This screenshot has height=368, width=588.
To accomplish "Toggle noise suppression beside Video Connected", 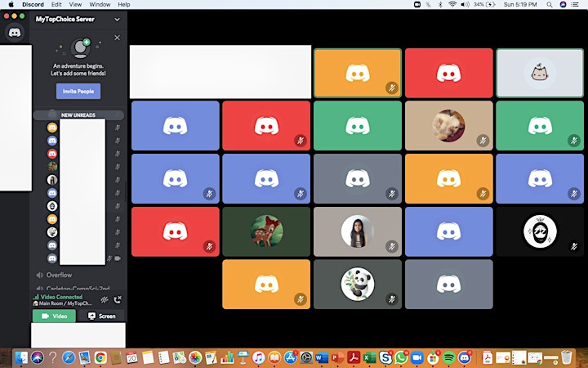I will pos(105,299).
